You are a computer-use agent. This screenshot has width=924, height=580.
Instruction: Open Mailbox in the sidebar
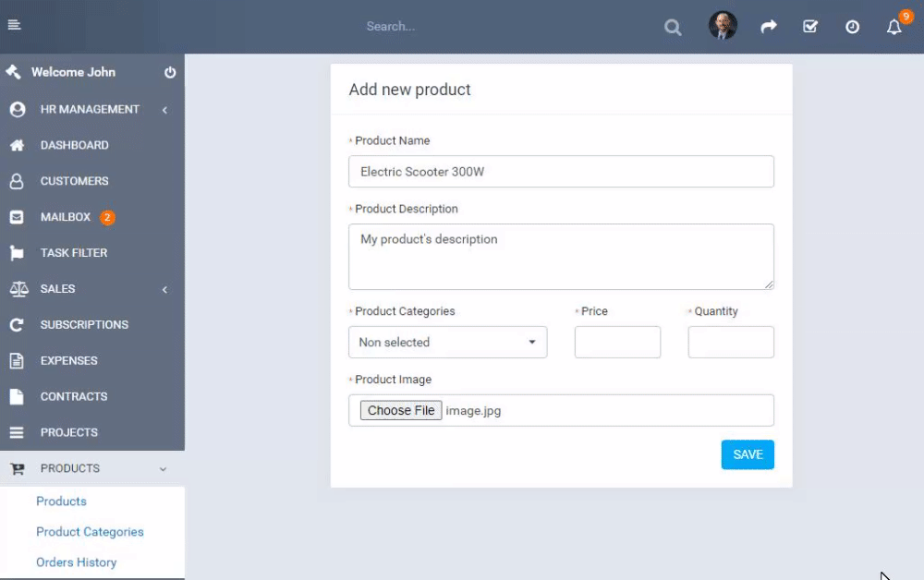pos(66,217)
